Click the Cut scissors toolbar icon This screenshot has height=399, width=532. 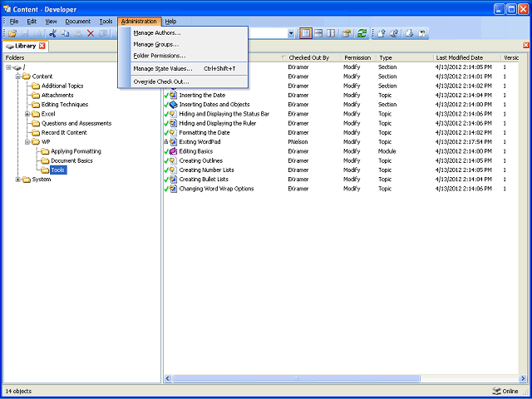pyautogui.click(x=52, y=33)
